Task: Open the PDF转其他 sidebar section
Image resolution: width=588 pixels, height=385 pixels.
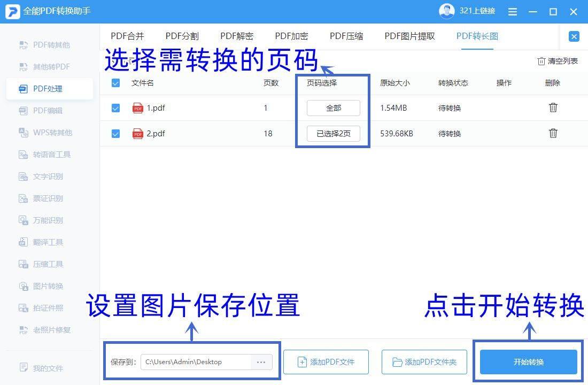Action: tap(44, 45)
